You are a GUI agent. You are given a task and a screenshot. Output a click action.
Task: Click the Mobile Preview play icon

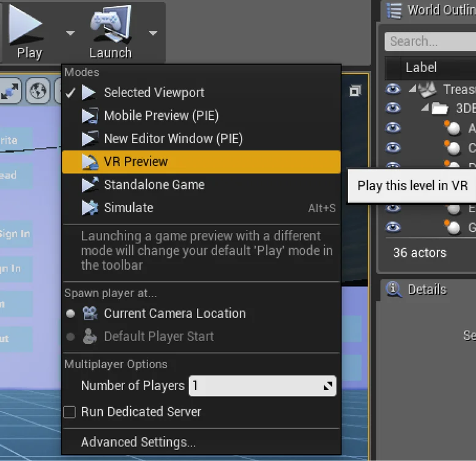pyautogui.click(x=90, y=116)
